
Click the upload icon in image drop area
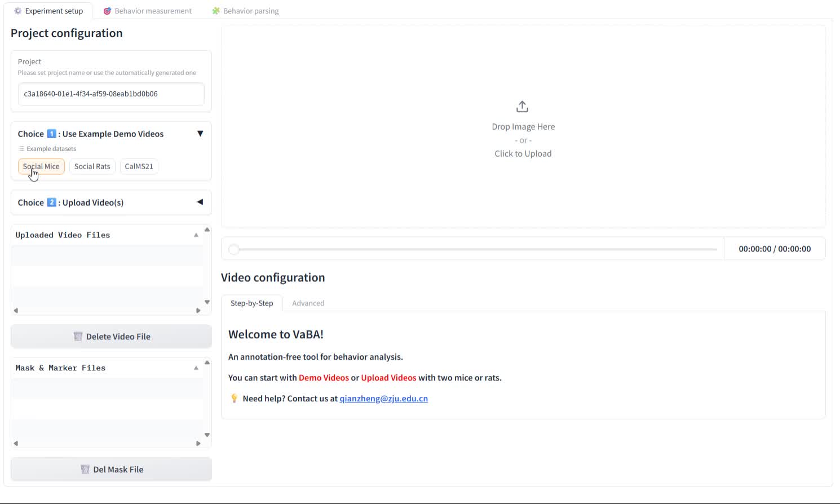[523, 107]
